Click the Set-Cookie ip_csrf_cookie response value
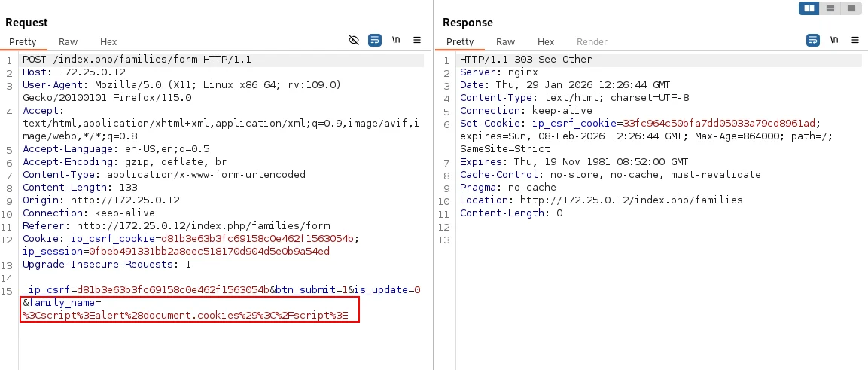Image resolution: width=868 pixels, height=370 pixels. pos(720,123)
